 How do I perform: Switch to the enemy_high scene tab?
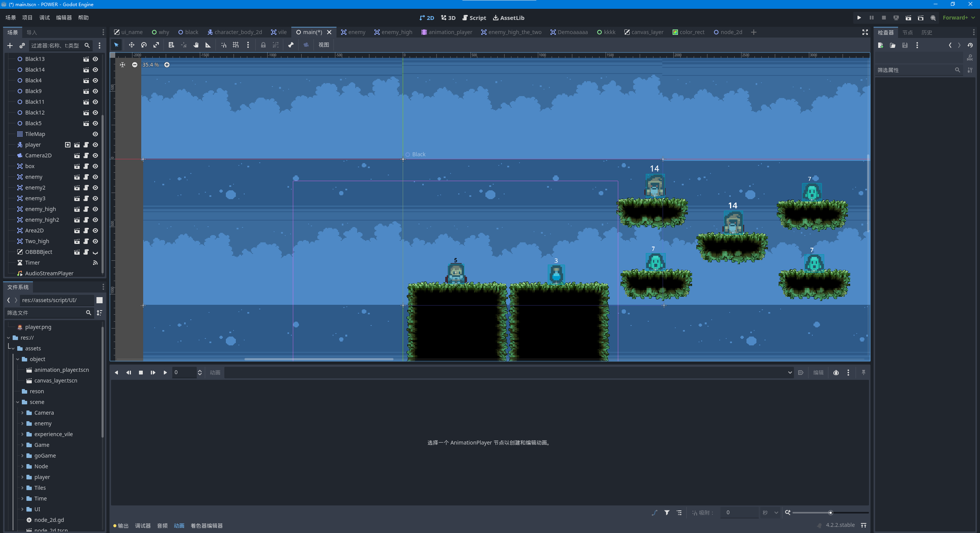(x=393, y=32)
